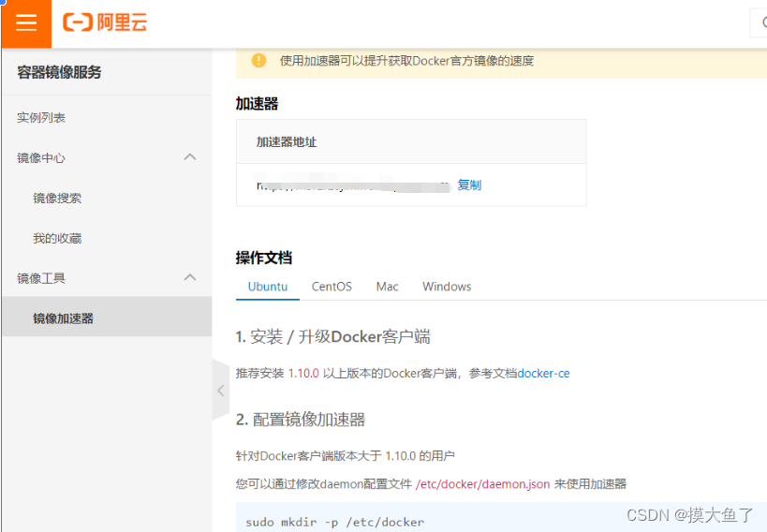
Task: Collapse the sidebar with the arrow handle
Action: [221, 390]
